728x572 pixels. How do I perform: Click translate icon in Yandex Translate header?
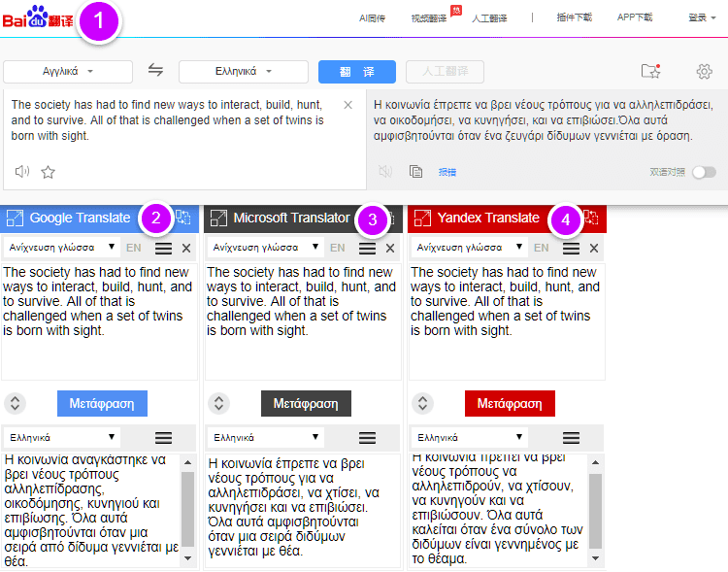pyautogui.click(x=590, y=217)
